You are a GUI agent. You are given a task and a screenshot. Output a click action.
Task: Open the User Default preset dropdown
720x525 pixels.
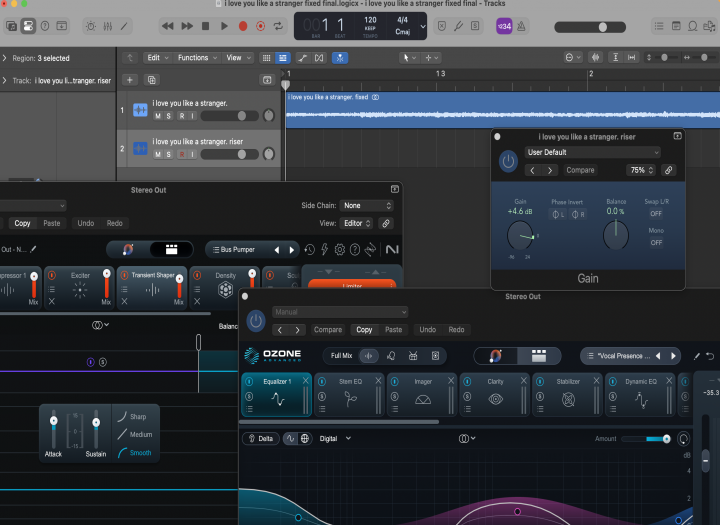click(x=592, y=152)
